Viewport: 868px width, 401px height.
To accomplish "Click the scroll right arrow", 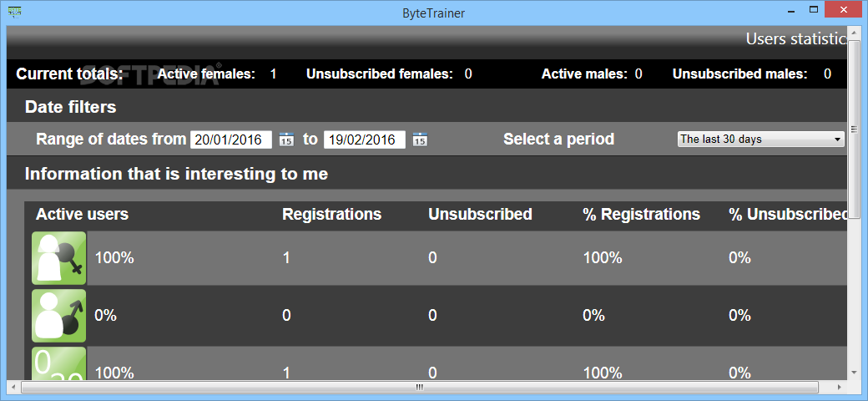I will tap(840, 387).
